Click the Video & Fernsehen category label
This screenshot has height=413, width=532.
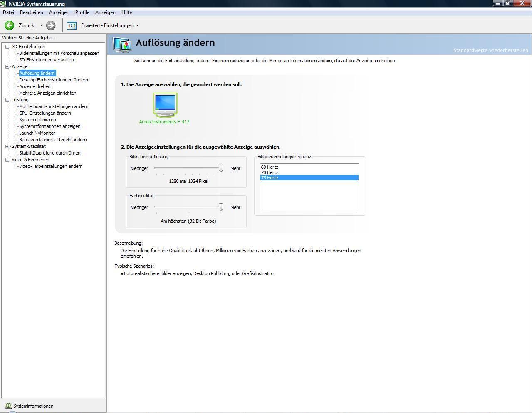(30, 160)
